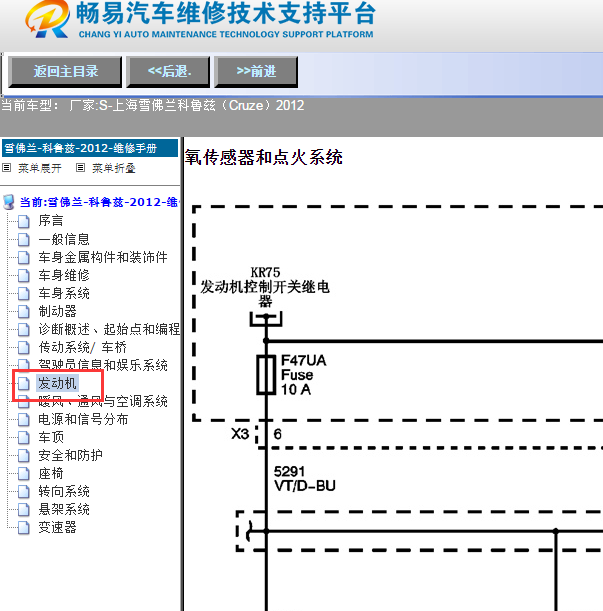Click the page icon next to 传动系统/车桥

(x=24, y=347)
